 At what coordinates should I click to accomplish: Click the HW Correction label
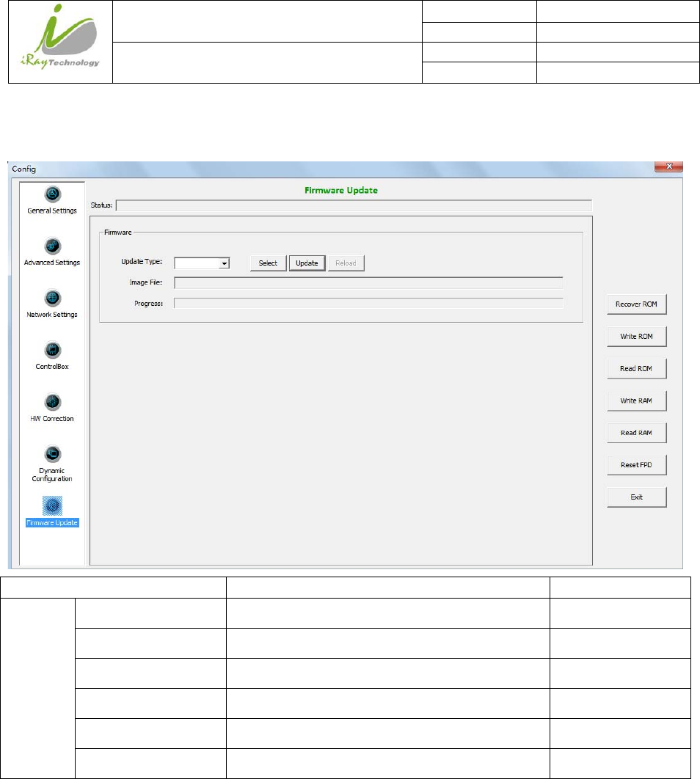[x=52, y=419]
